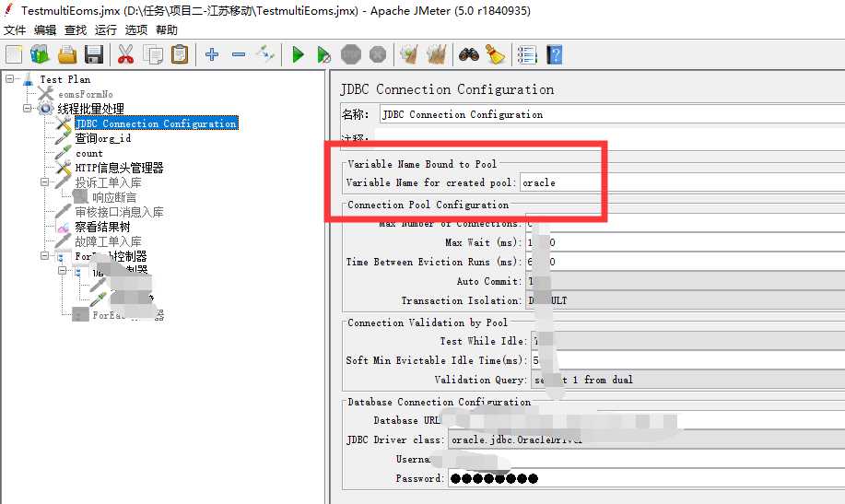
Task: Collapse the Test Plan tree node
Action: pos(10,78)
